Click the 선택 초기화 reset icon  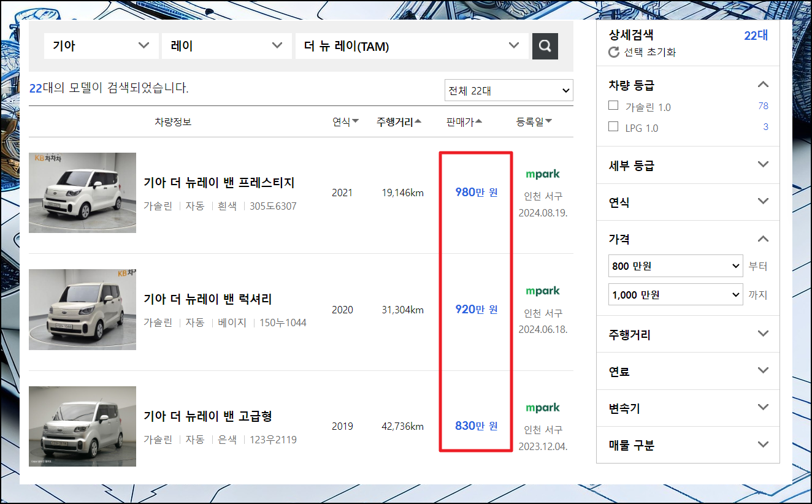(614, 53)
